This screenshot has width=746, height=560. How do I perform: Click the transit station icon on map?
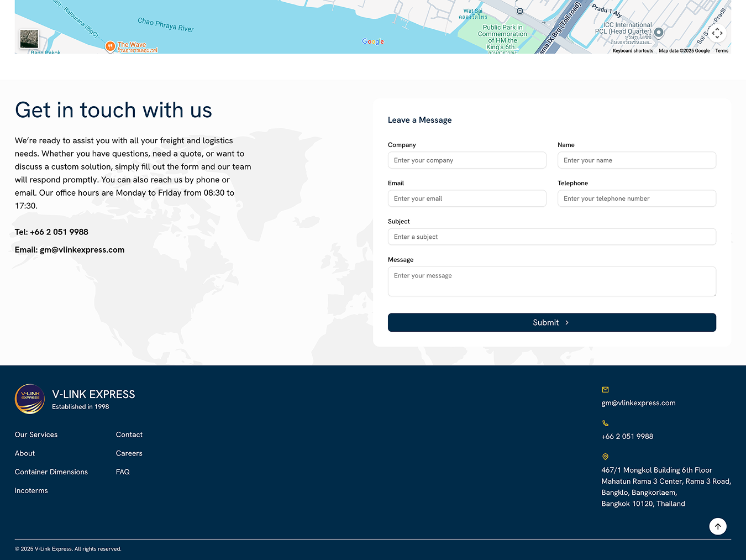click(x=519, y=11)
